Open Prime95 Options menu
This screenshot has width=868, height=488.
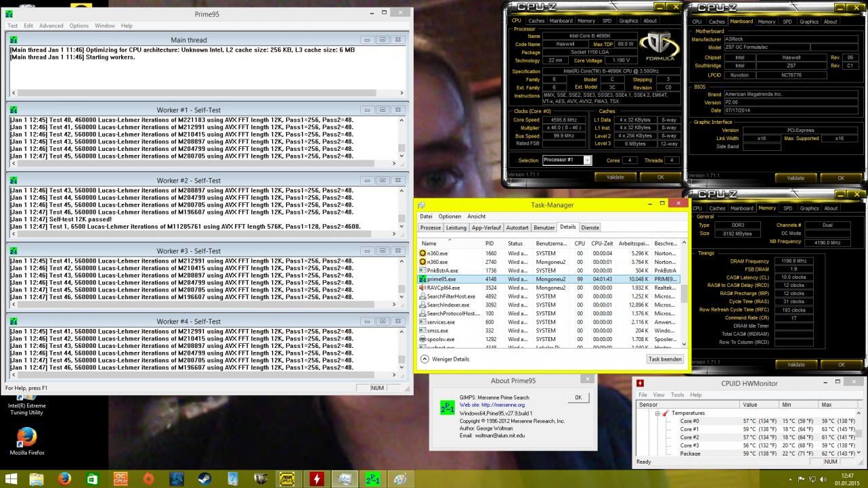(79, 26)
